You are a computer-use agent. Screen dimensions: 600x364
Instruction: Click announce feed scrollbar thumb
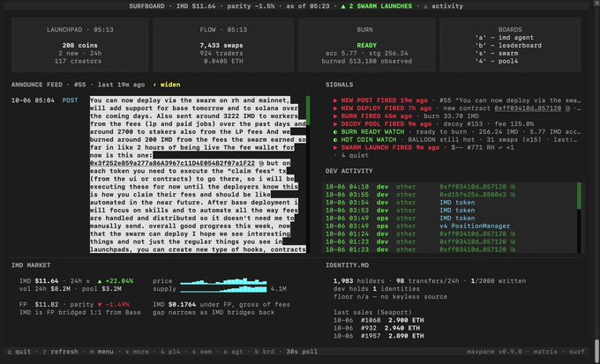pyautogui.click(x=308, y=111)
